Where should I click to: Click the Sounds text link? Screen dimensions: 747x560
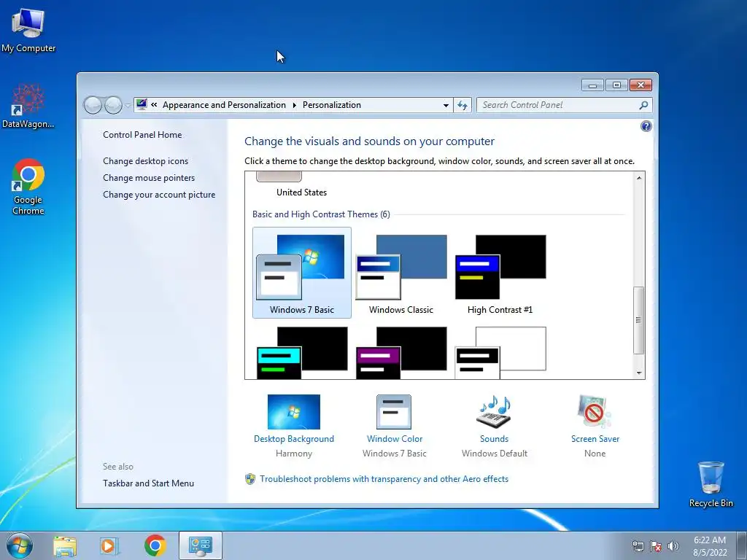[x=494, y=439]
